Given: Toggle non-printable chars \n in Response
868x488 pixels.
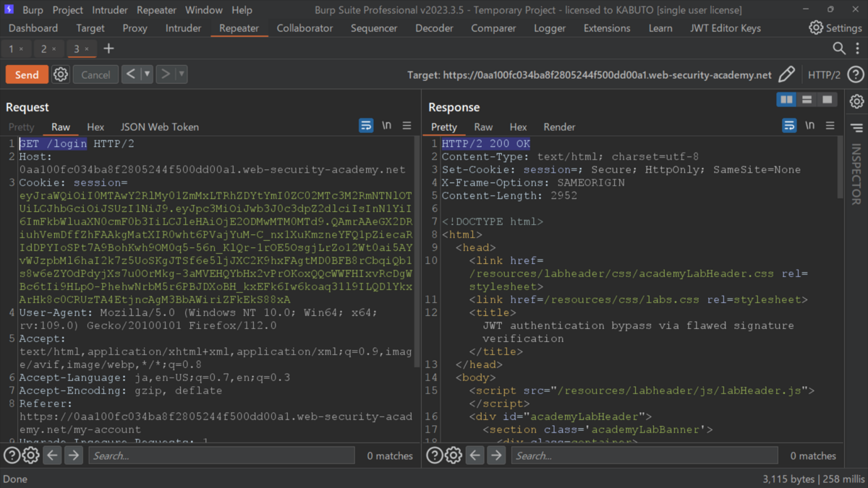Looking at the screenshot, I should [x=810, y=126].
